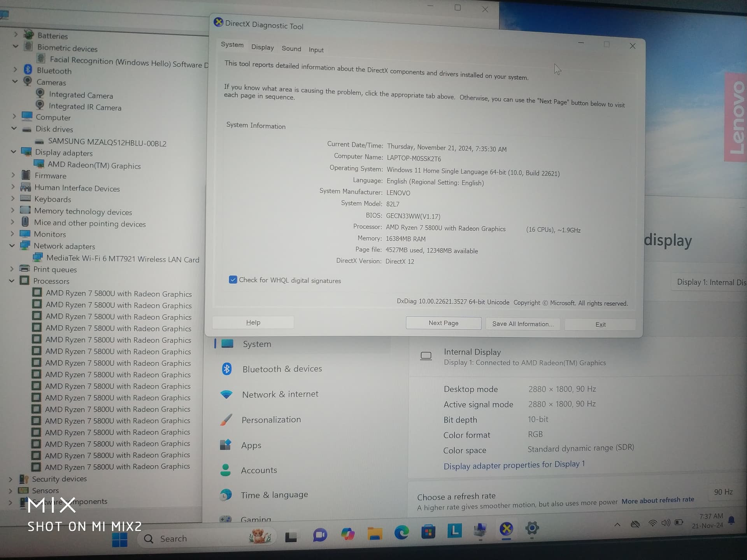Expand the Memory technology devices node
Image resolution: width=747 pixels, height=560 pixels.
tap(12, 210)
